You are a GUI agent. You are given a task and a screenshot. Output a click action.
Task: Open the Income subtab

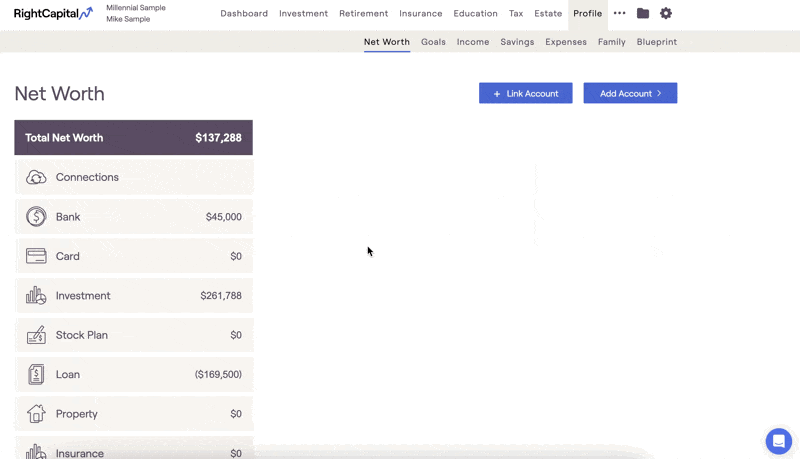coord(473,42)
